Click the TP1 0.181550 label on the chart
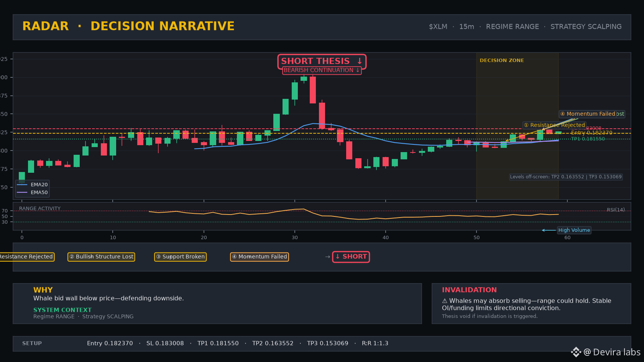The image size is (644, 362). pyautogui.click(x=588, y=139)
